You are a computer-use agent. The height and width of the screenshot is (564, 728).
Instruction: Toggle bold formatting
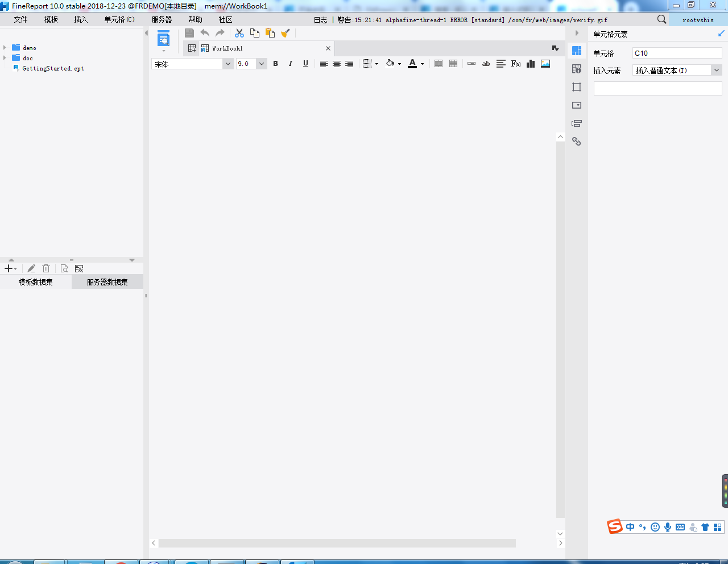(x=276, y=64)
